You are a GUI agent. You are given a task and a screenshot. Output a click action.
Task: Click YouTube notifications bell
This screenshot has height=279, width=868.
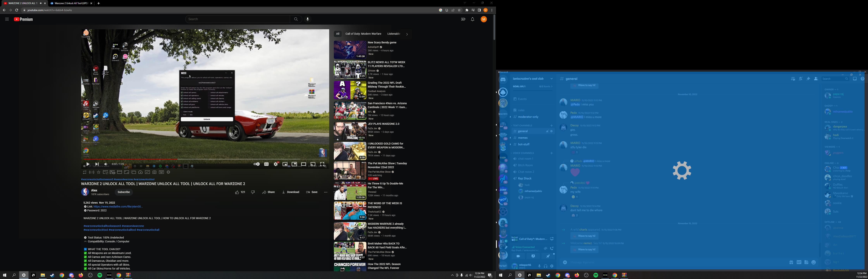[x=472, y=19]
